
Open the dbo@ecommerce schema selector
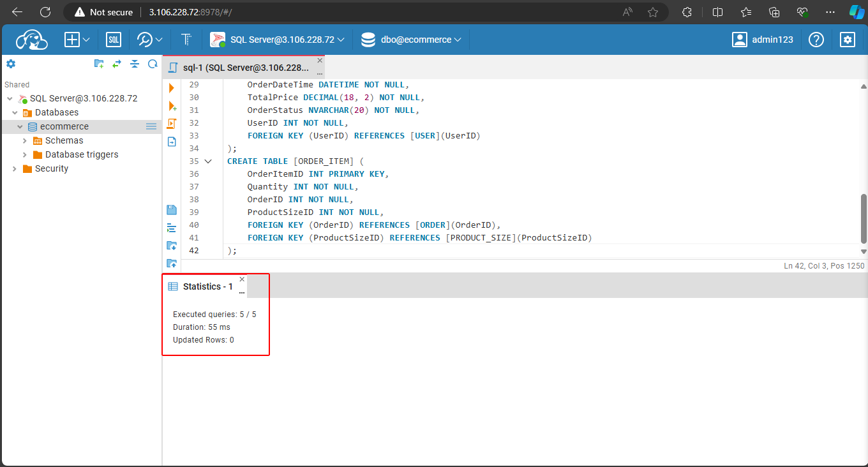(411, 40)
